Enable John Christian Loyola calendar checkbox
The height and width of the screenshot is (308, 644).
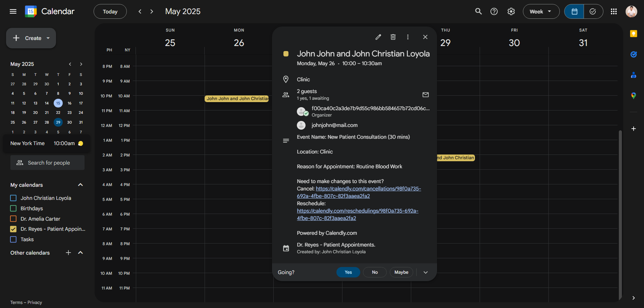click(13, 198)
